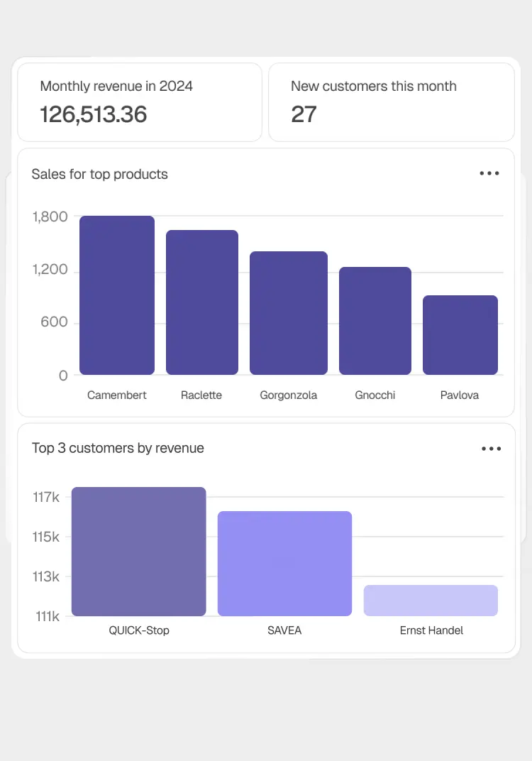Click the Ernst Handel axis label
This screenshot has width=532, height=761.
click(x=431, y=630)
